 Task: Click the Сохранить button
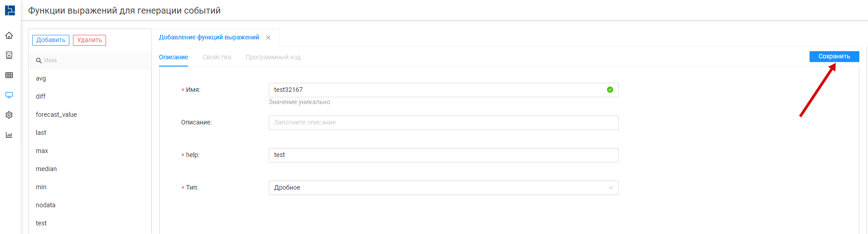pyautogui.click(x=834, y=57)
